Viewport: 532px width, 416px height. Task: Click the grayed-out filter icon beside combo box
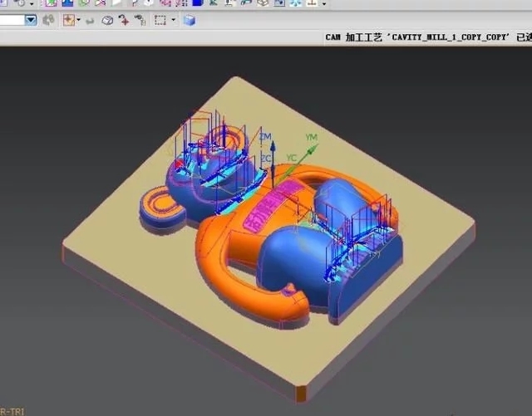tap(49, 20)
